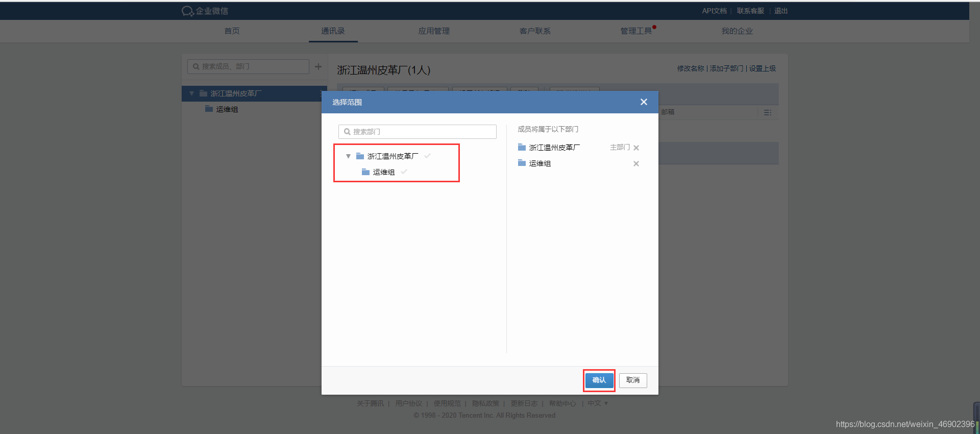This screenshot has height=434, width=980.
Task: Collapse 浙江温州皮革厂 in dialog tree
Action: click(348, 156)
